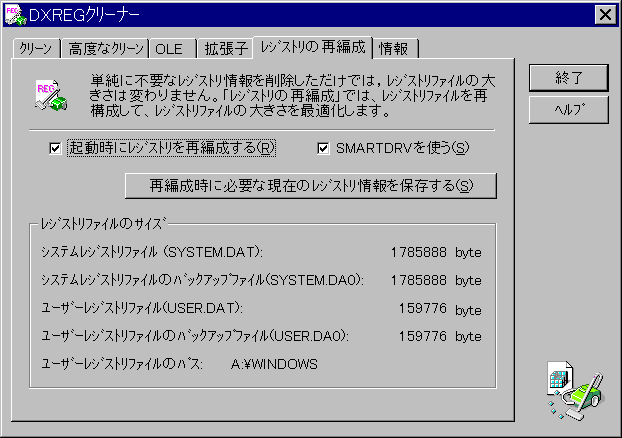This screenshot has height=438, width=622.
Task: Click the USER.DA0 backup file label
Action: (201, 337)
